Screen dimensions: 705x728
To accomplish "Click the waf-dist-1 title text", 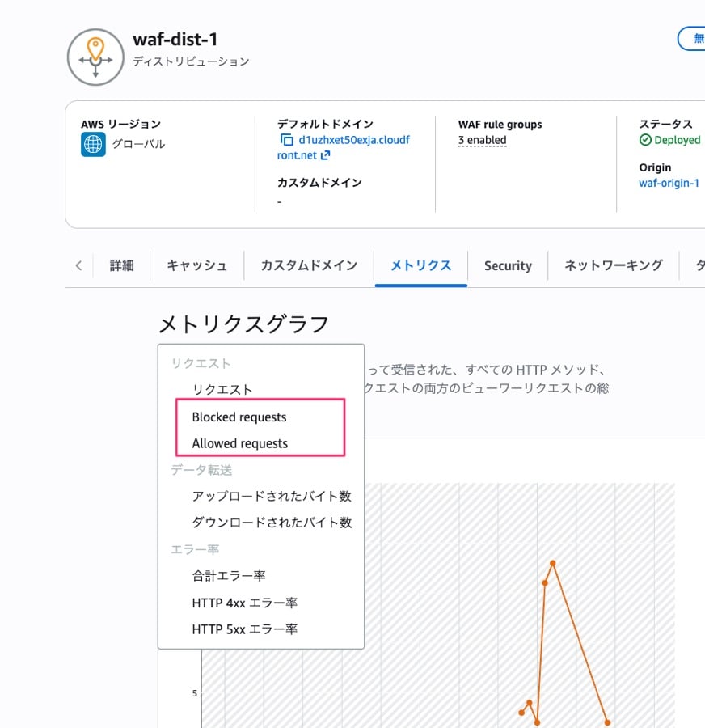I will [175, 40].
